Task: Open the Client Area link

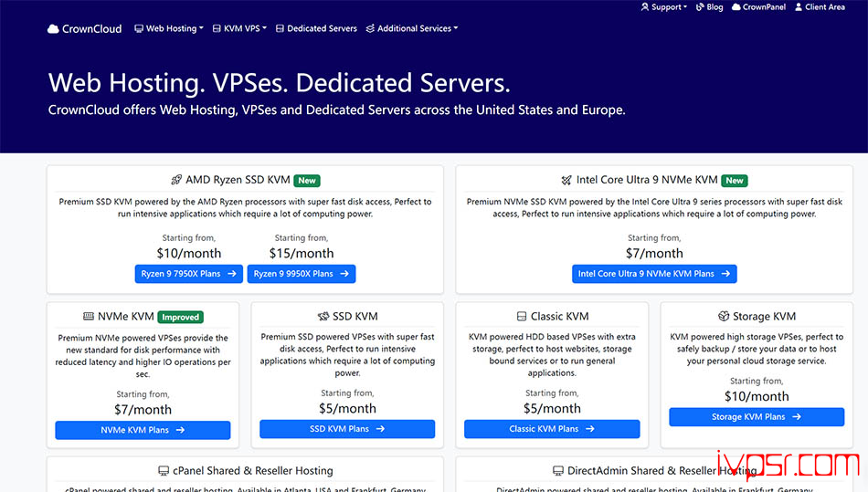Action: click(x=820, y=7)
